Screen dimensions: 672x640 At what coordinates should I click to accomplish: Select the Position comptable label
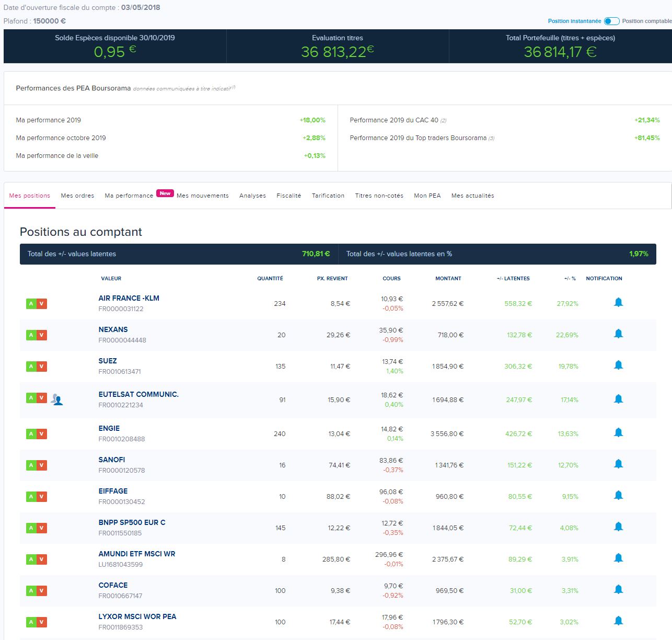[x=646, y=21]
